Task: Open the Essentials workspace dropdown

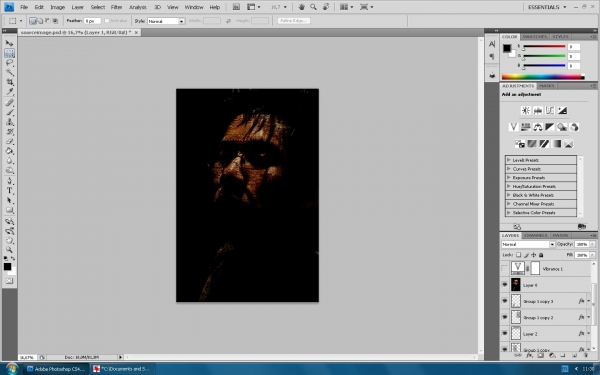Action: [547, 7]
